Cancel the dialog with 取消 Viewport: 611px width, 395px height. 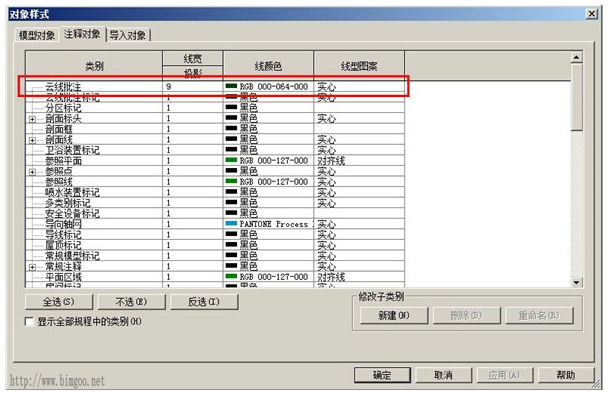click(443, 375)
